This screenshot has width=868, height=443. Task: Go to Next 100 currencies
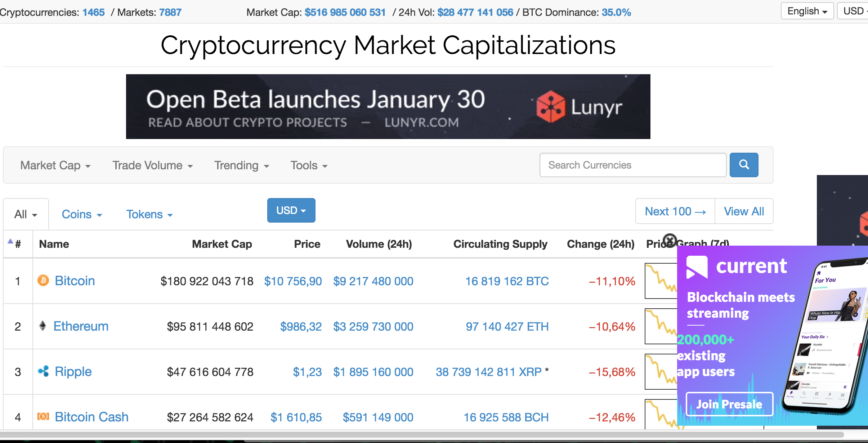tap(675, 211)
